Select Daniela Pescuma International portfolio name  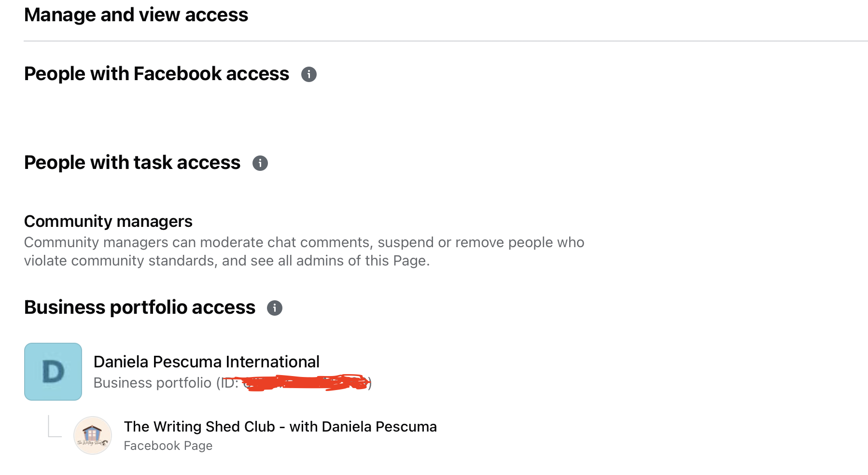coord(207,362)
